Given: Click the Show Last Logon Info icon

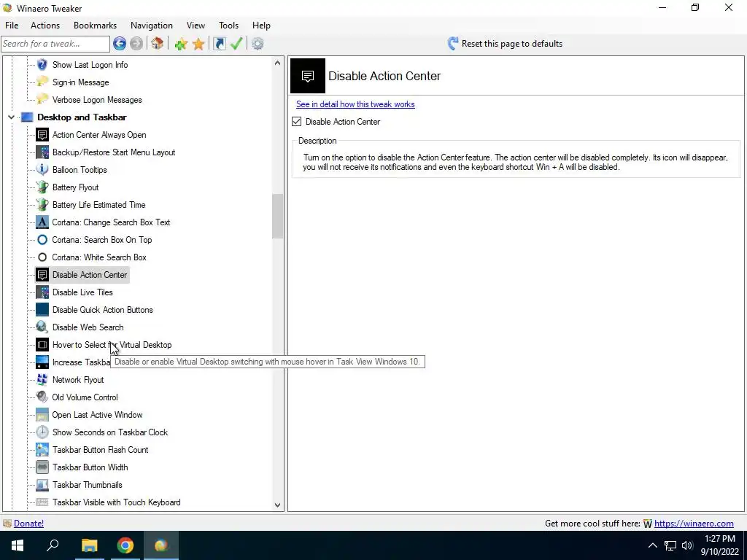Looking at the screenshot, I should (42, 65).
